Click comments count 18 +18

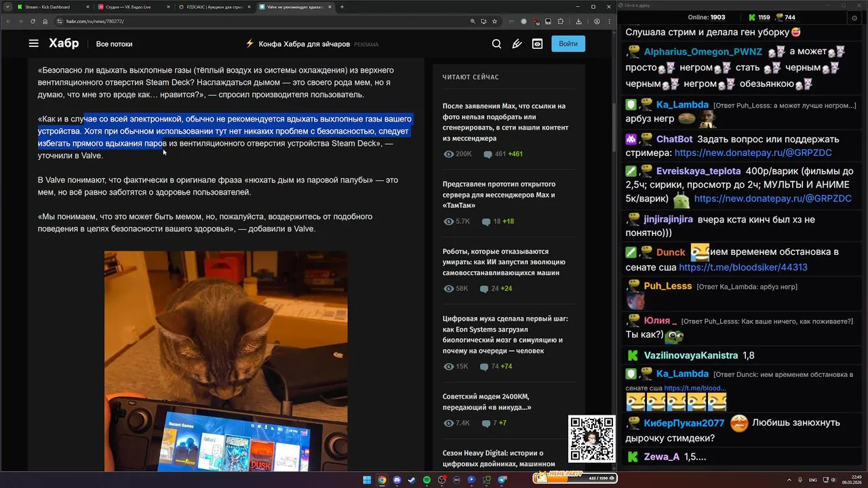point(498,222)
